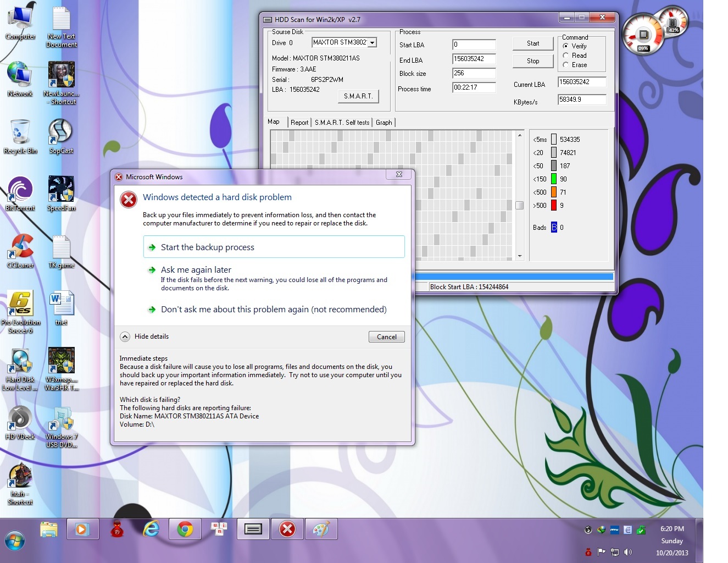Screen dimensions: 728x563
Task: Click the Start LBA input field
Action: (474, 45)
